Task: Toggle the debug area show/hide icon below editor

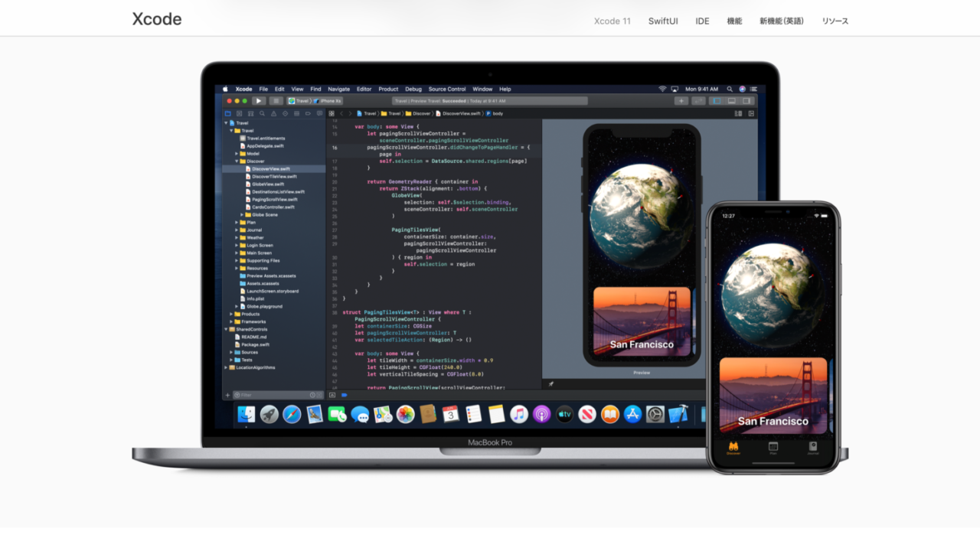Action: pos(332,395)
